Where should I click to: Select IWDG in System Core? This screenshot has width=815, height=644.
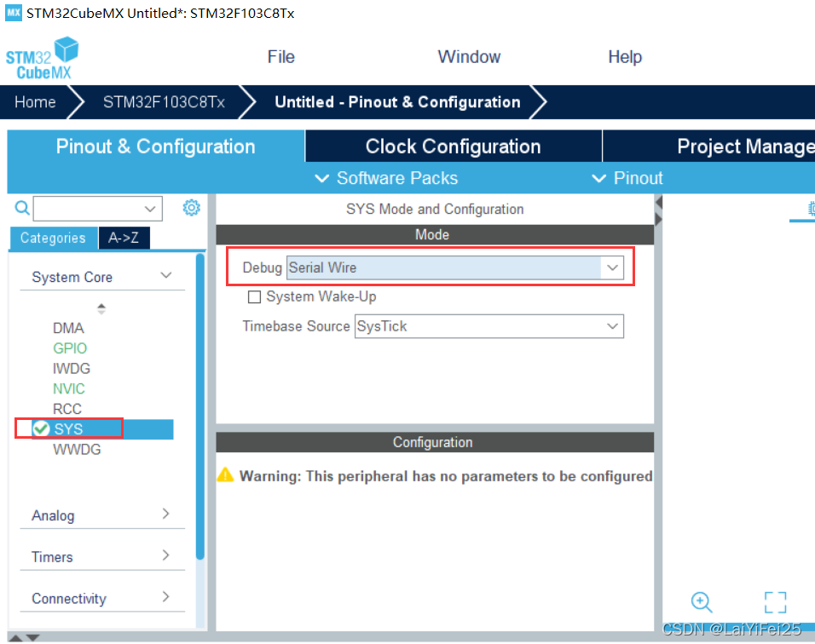tap(72, 369)
